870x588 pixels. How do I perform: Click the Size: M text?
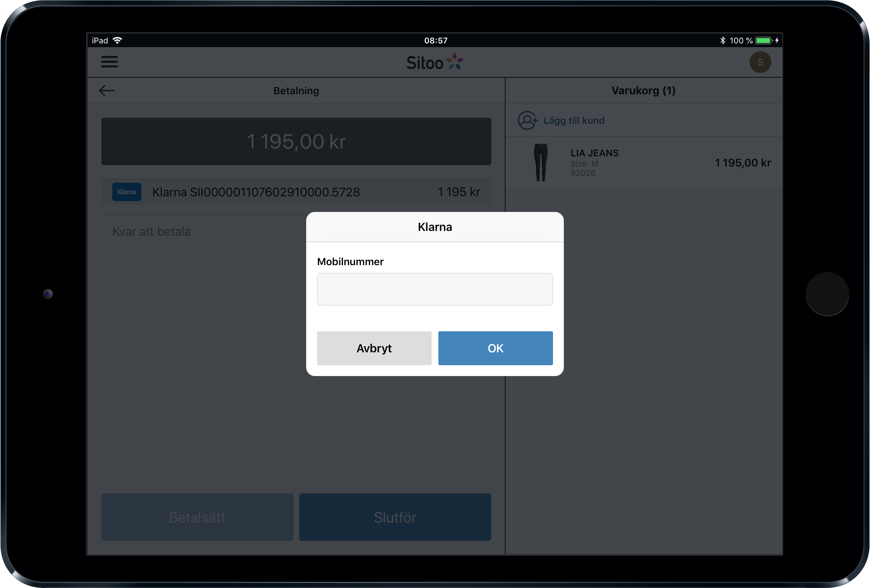(584, 164)
